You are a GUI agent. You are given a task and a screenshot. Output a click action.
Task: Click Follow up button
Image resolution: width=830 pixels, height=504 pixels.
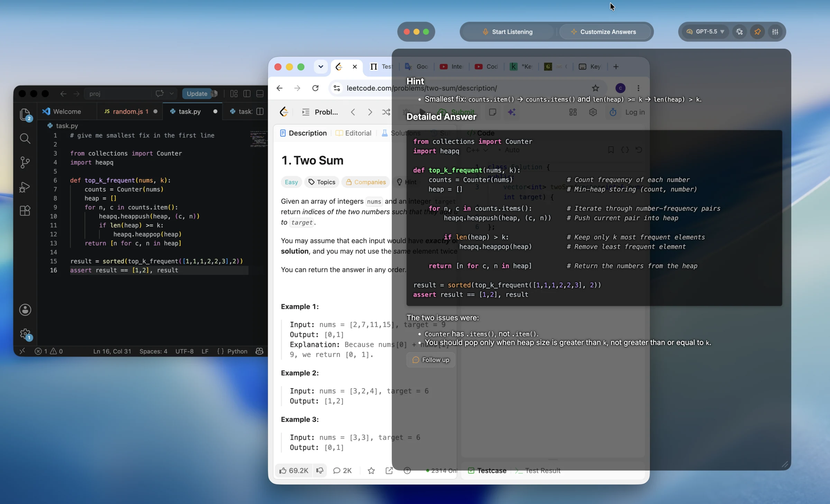(x=431, y=360)
